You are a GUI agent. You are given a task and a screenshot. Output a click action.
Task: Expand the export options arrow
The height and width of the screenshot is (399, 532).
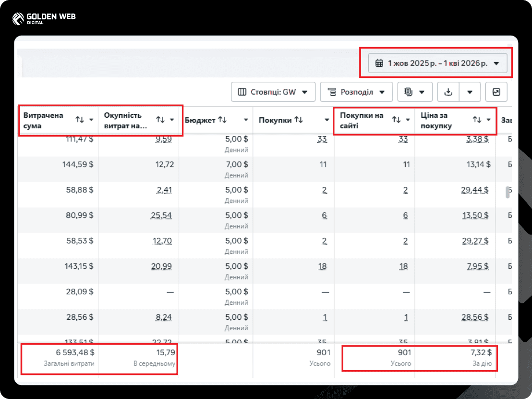tap(470, 92)
